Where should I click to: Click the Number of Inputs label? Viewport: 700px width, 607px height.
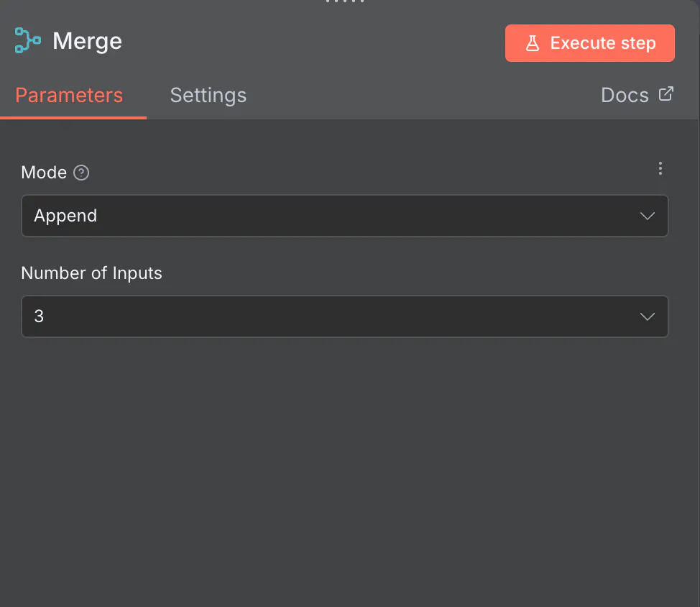pyautogui.click(x=91, y=273)
